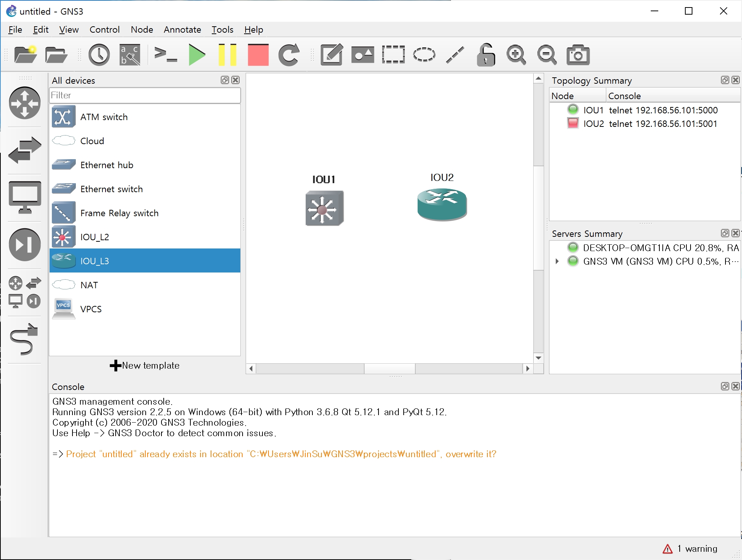The width and height of the screenshot is (742, 560).
Task: Float the Topology Summary panel
Action: point(725,80)
